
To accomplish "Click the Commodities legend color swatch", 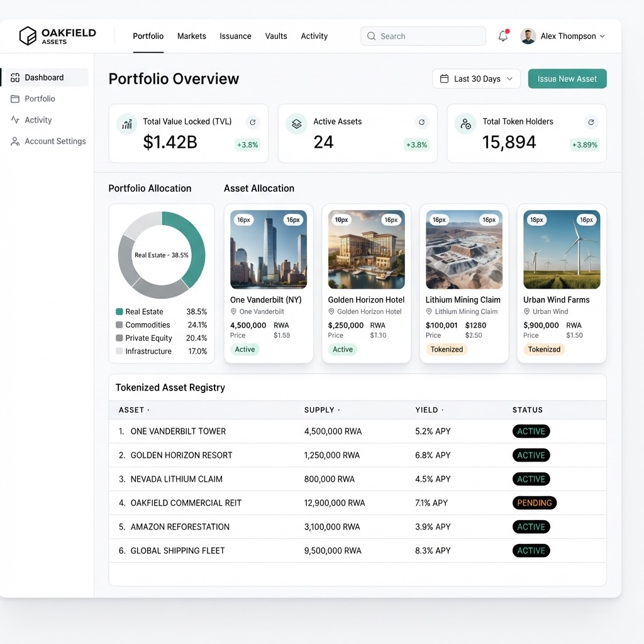I will pos(119,325).
